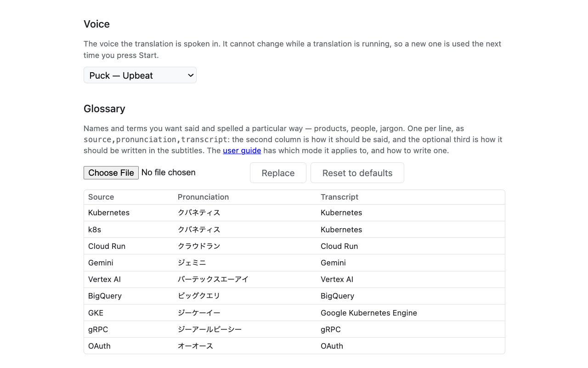Click the No file chosen label

(169, 172)
